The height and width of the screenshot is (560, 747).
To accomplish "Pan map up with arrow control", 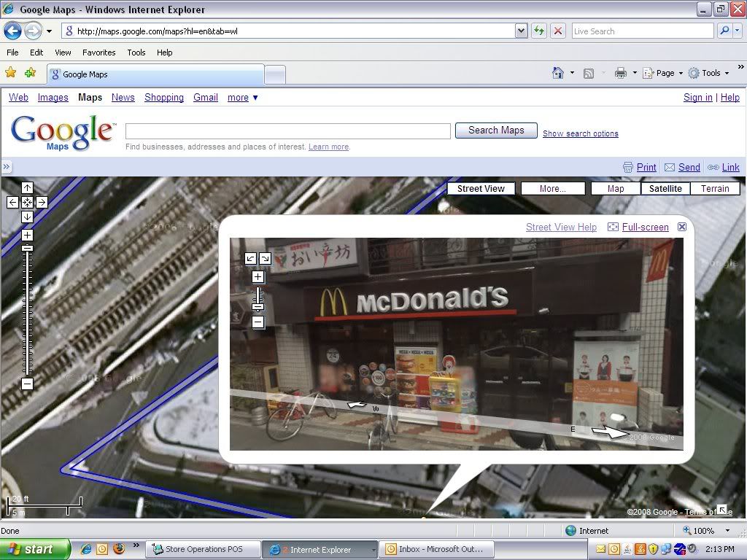I will pyautogui.click(x=27, y=188).
